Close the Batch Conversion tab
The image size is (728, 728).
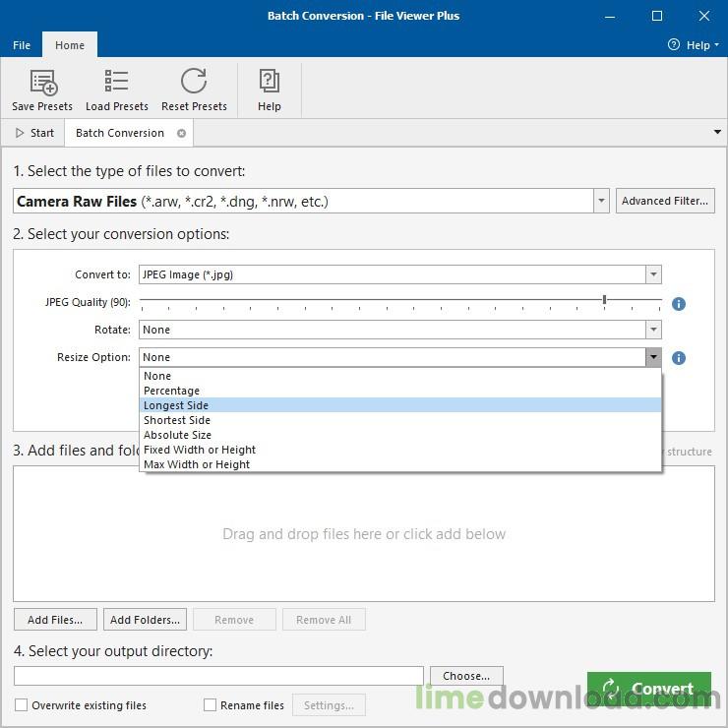[x=182, y=133]
